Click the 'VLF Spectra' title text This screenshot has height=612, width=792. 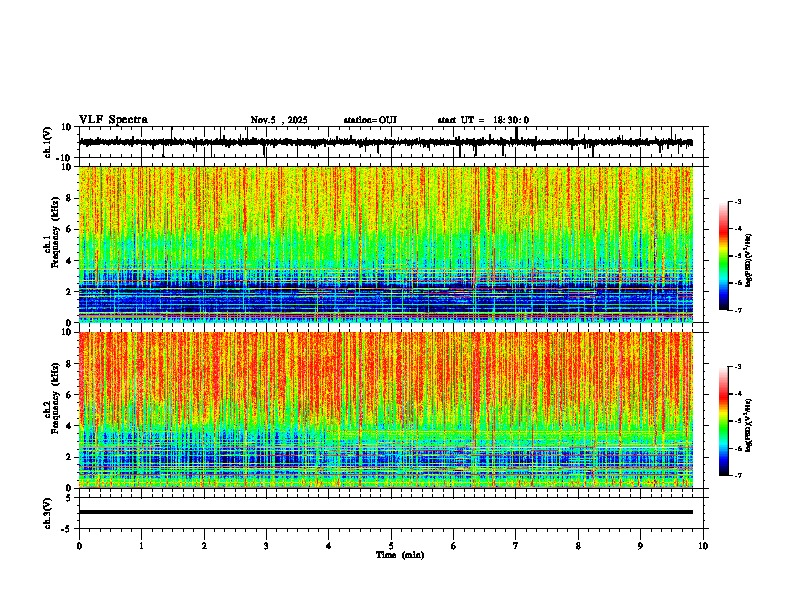(113, 120)
